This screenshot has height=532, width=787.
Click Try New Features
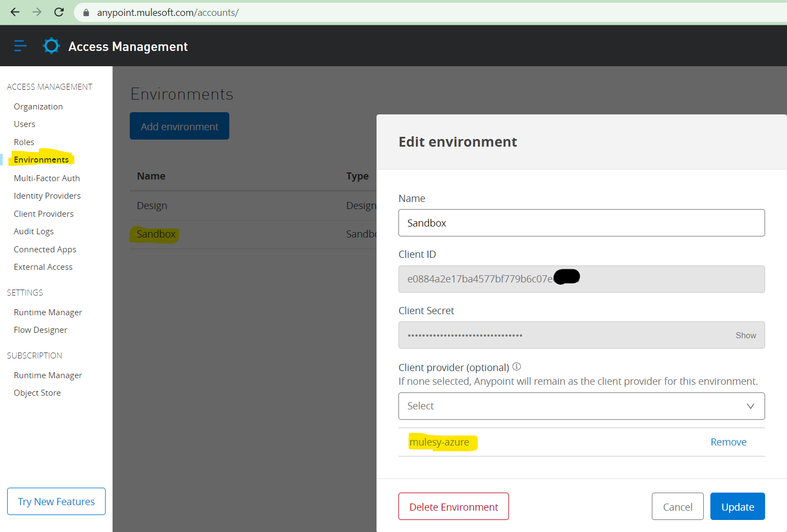(x=56, y=501)
